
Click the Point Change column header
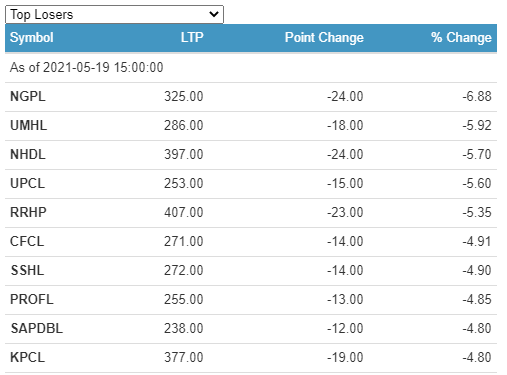[324, 37]
